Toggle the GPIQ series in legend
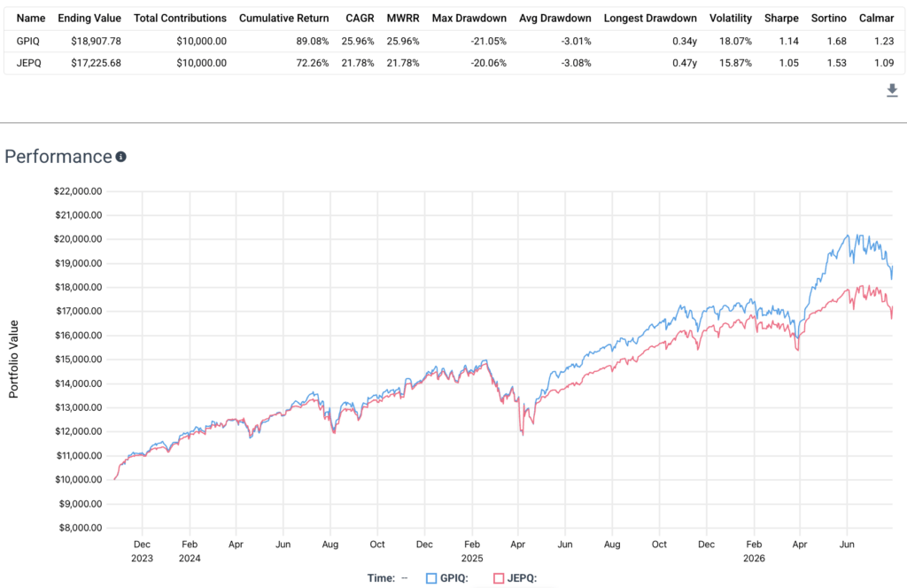The image size is (907, 588). coord(447,577)
